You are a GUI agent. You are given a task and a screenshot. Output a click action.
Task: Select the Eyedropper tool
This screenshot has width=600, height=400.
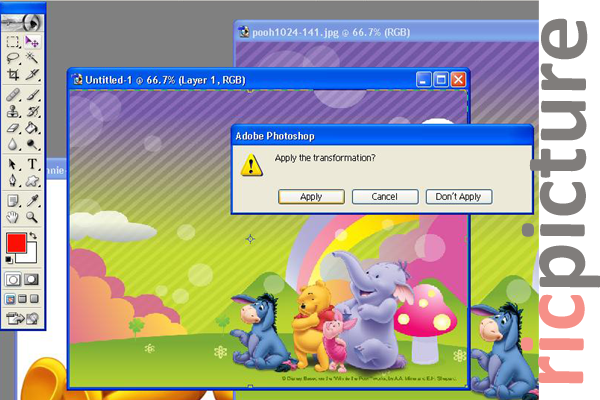click(x=32, y=201)
